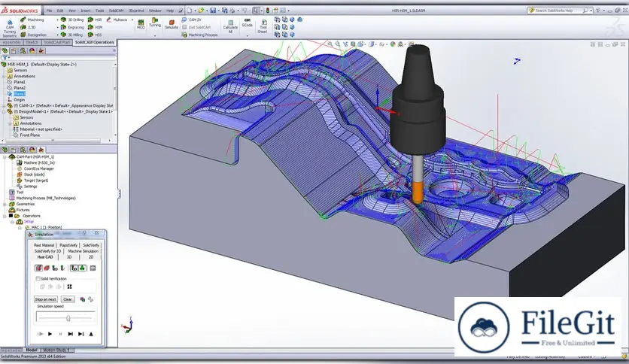
Task: Open the Machining dropdown arrow
Action: [57, 20]
